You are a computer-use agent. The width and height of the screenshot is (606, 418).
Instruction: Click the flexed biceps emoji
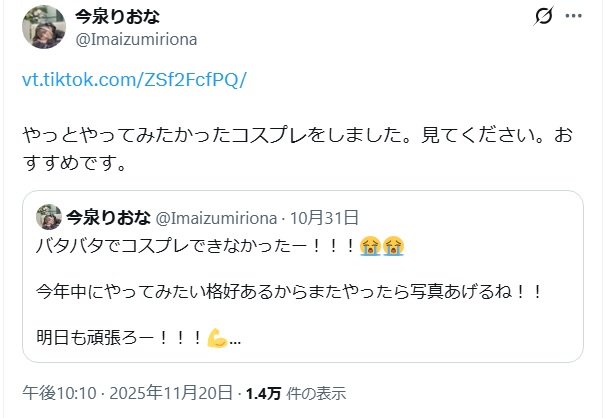(217, 339)
